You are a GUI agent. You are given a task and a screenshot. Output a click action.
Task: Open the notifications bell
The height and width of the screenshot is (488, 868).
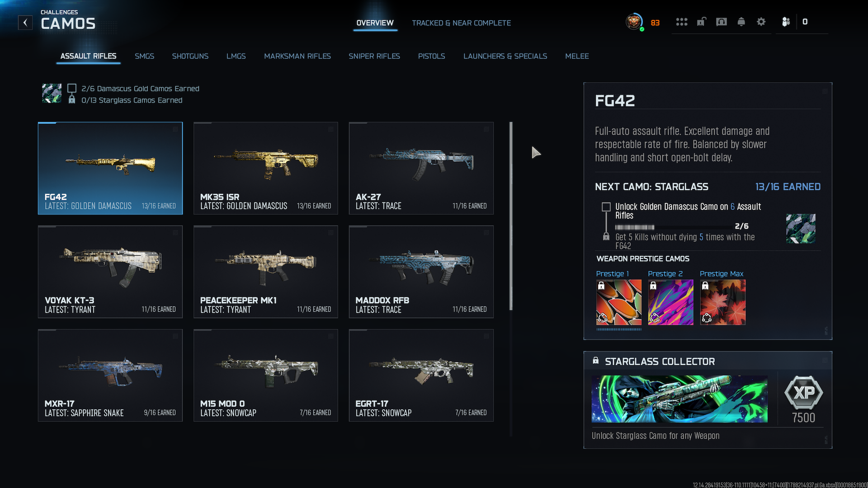tap(741, 22)
